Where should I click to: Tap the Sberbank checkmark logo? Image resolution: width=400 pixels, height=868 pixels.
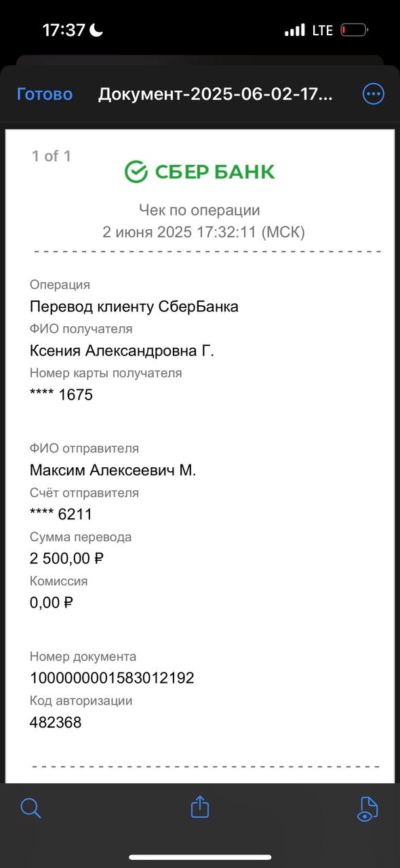(x=136, y=172)
